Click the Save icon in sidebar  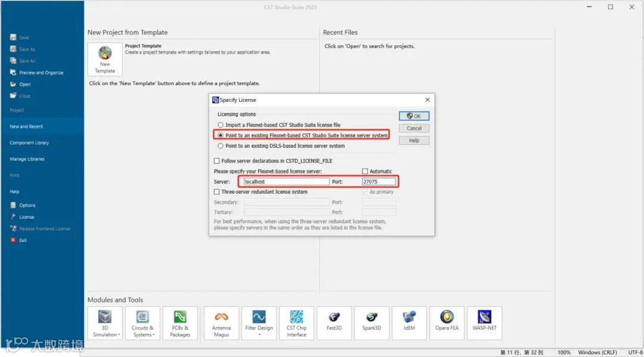click(13, 38)
